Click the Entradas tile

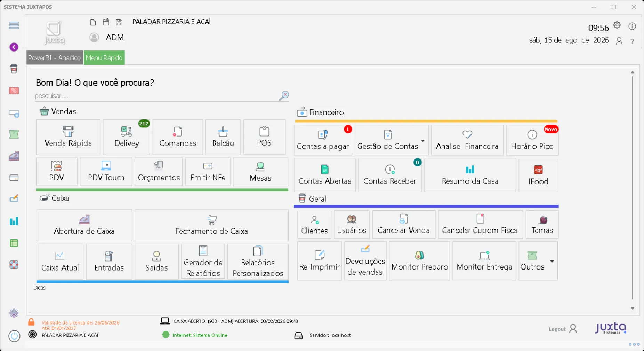pos(109,262)
